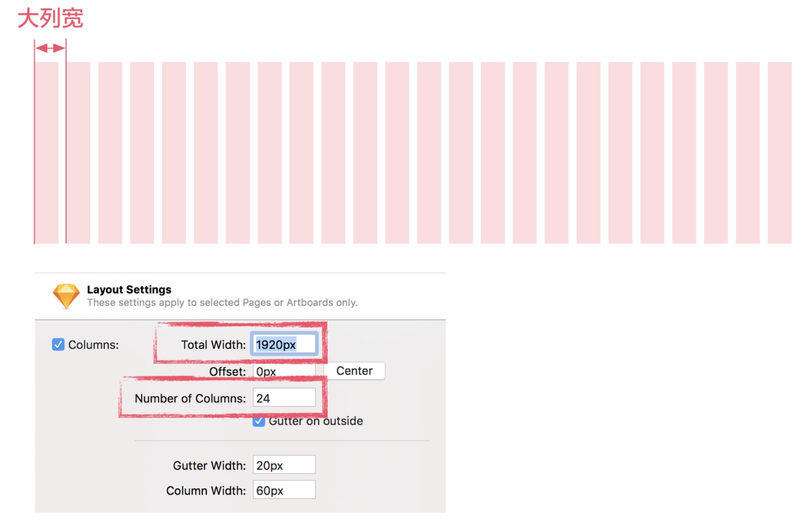Click the Total Width: label
Image resolution: width=812 pixels, height=528 pixels.
click(x=213, y=345)
